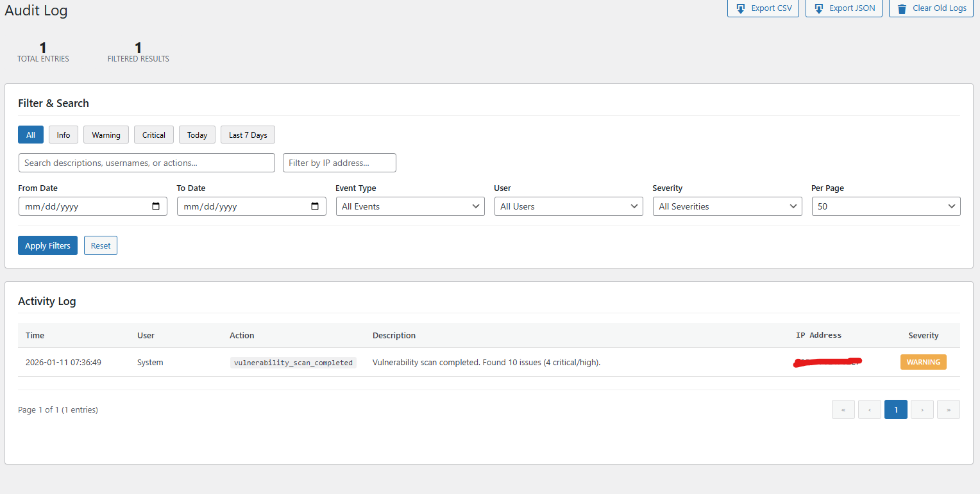Select the All filter chip
The width and height of the screenshot is (980, 494).
(x=30, y=135)
